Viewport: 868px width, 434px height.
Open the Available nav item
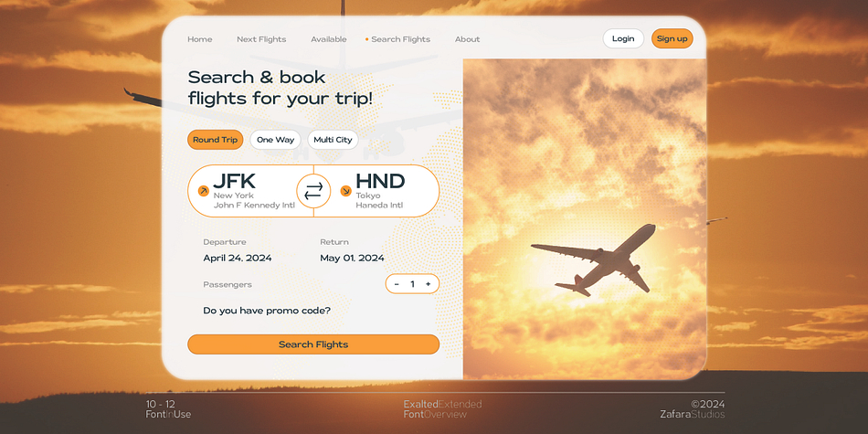329,39
